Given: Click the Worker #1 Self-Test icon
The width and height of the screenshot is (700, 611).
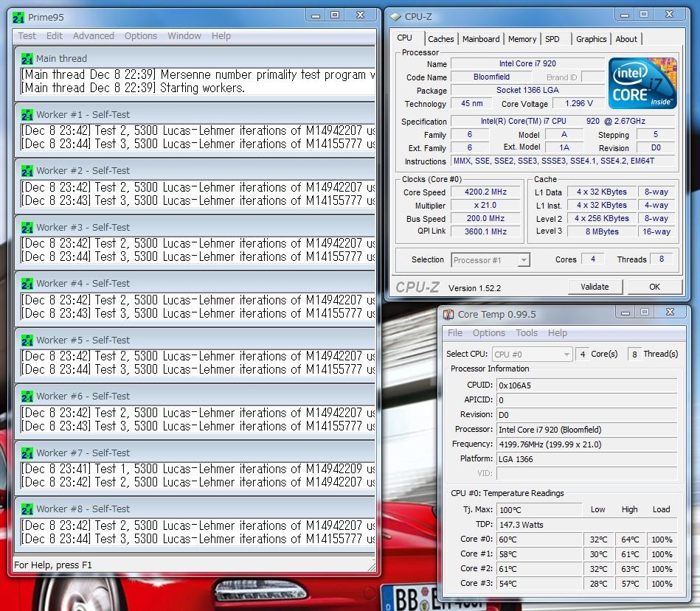Looking at the screenshot, I should tap(27, 115).
